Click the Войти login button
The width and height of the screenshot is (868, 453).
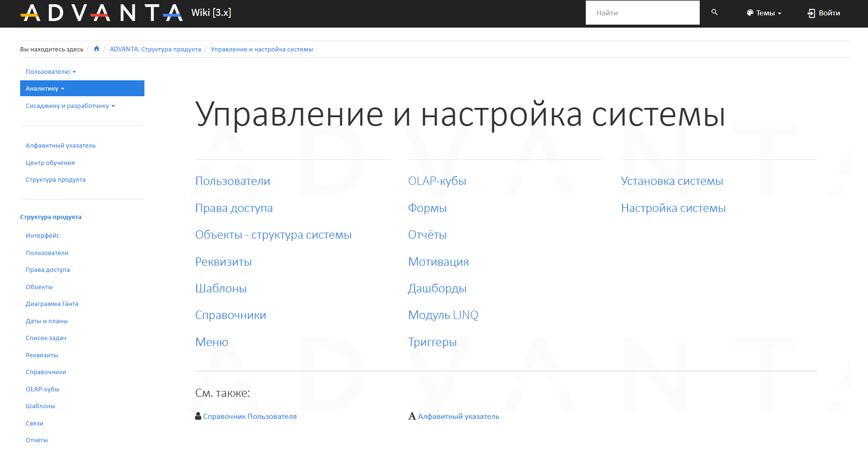(x=824, y=13)
